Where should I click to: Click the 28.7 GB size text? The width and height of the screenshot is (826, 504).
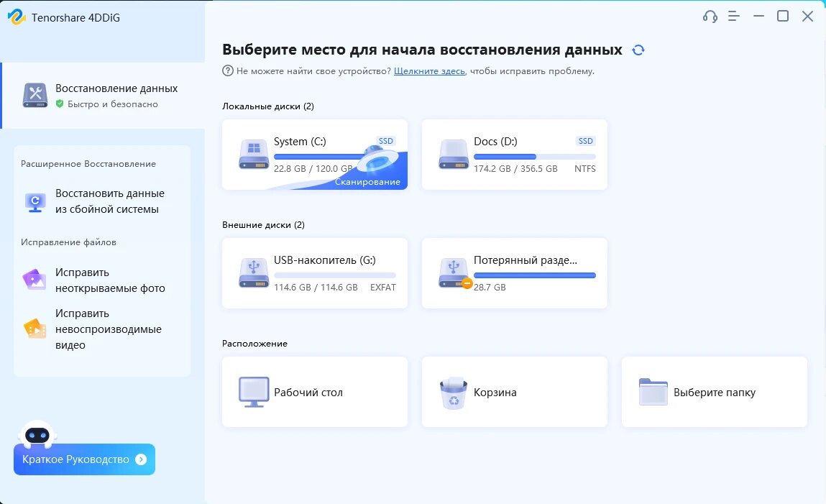[x=490, y=287]
